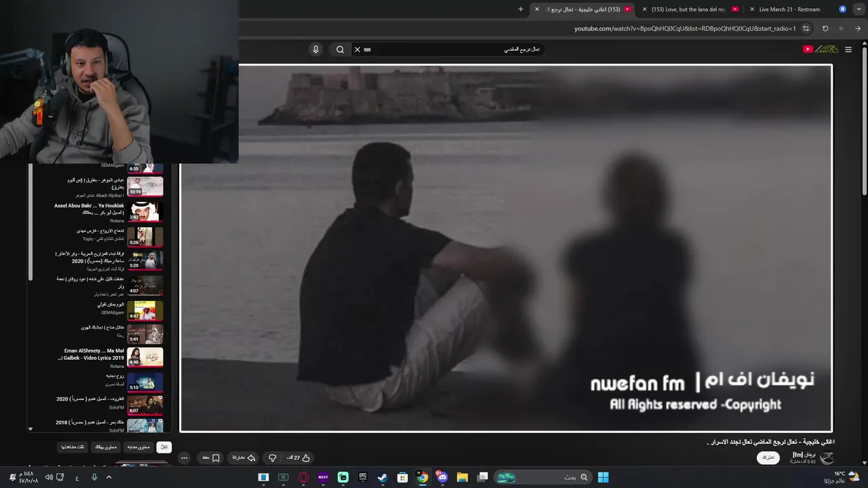Open Steam from the taskbar

(x=382, y=477)
